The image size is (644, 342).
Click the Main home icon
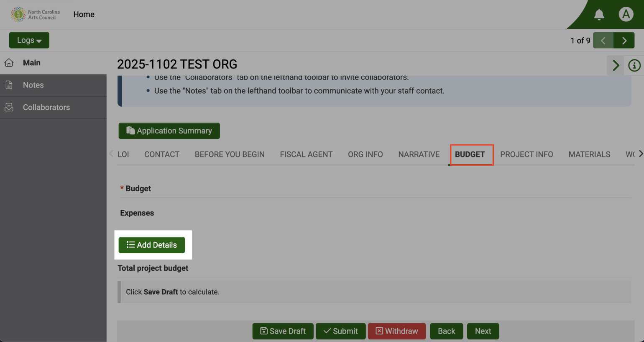[9, 62]
